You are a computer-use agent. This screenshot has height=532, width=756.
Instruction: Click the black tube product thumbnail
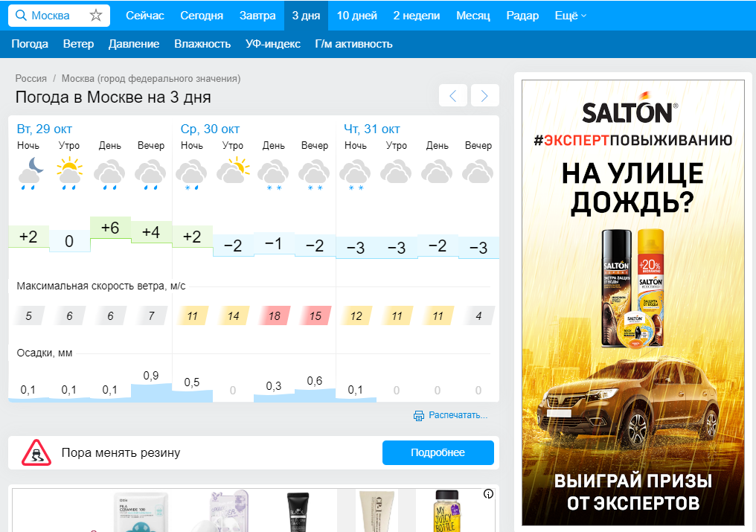click(298, 512)
